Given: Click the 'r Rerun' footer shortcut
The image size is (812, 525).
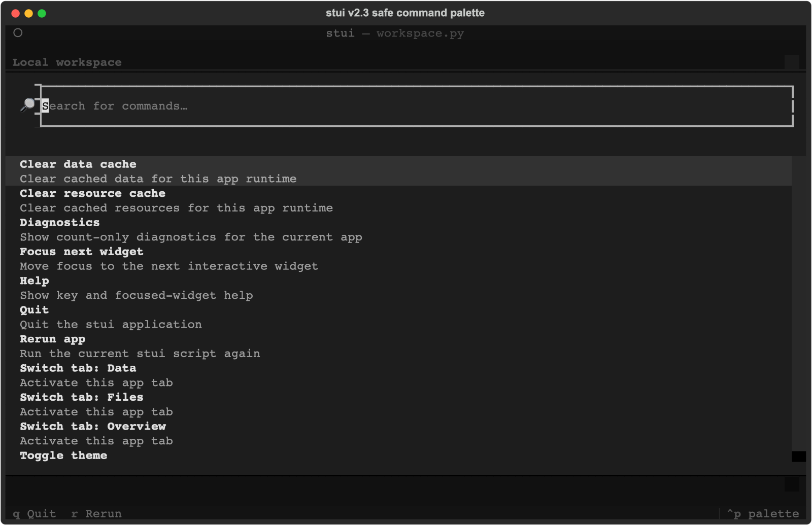Looking at the screenshot, I should [x=96, y=514].
